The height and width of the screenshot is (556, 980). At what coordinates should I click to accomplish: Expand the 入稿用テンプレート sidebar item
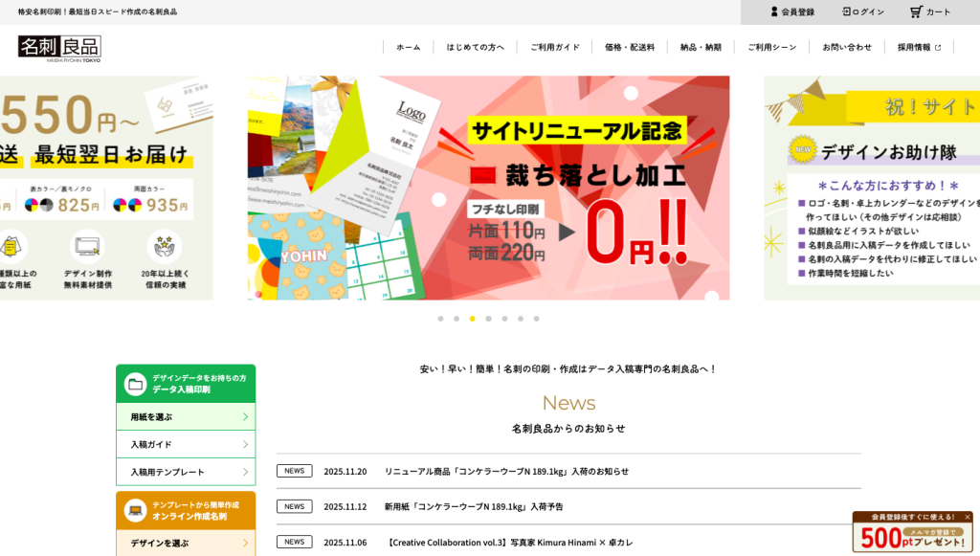click(186, 472)
